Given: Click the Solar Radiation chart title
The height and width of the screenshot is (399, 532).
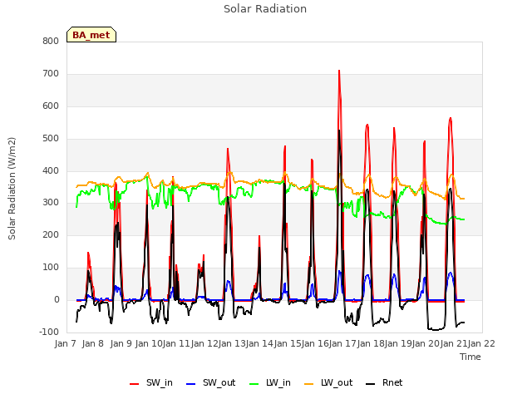Looking at the screenshot, I should (265, 9).
